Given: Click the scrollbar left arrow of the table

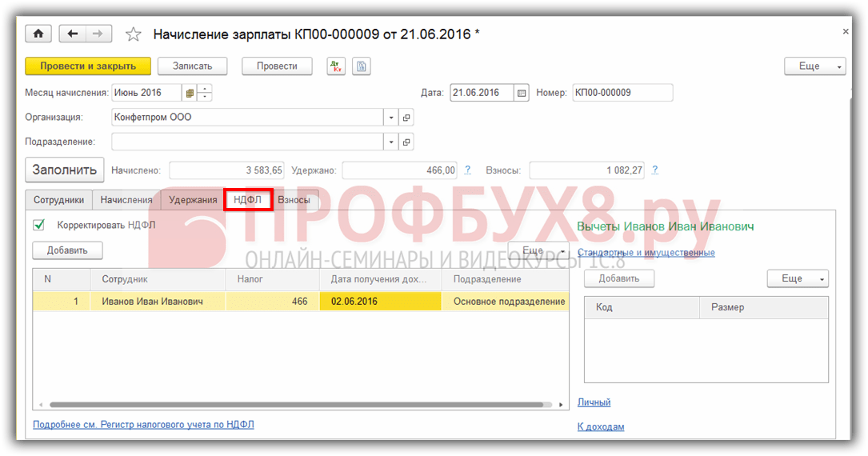Looking at the screenshot, I should (41, 405).
